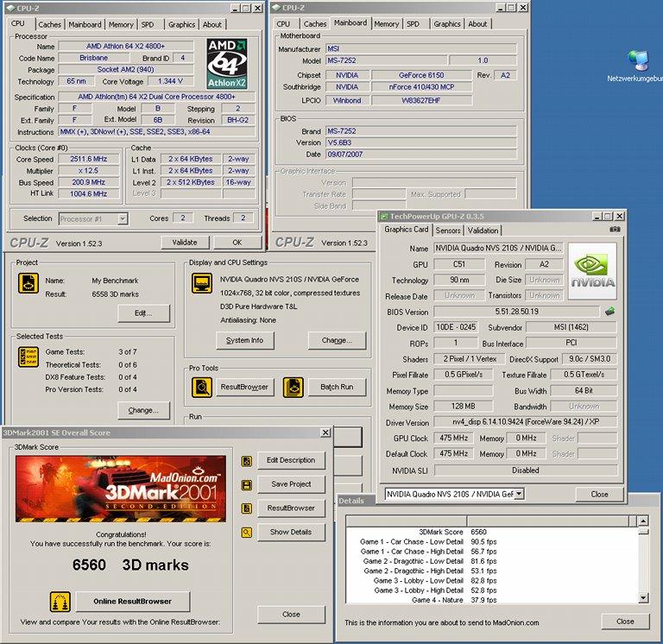Open the Processor #1 selection dropdown
The width and height of the screenshot is (663, 644).
(x=123, y=218)
